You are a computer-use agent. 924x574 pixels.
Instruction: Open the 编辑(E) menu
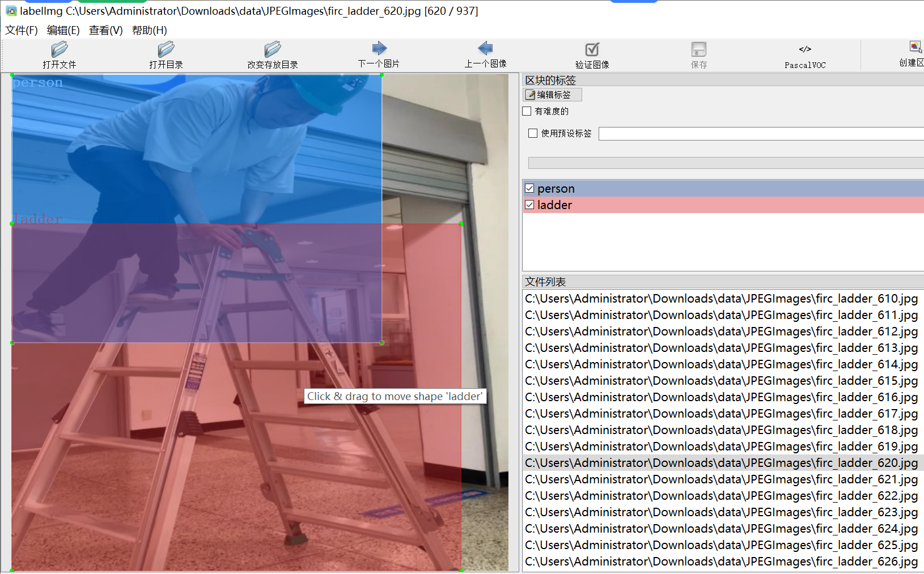pos(63,30)
